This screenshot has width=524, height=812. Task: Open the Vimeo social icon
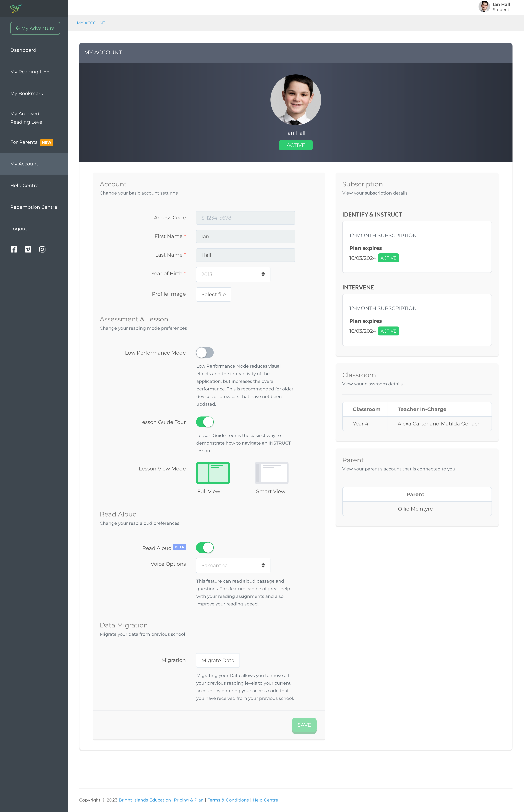click(28, 249)
